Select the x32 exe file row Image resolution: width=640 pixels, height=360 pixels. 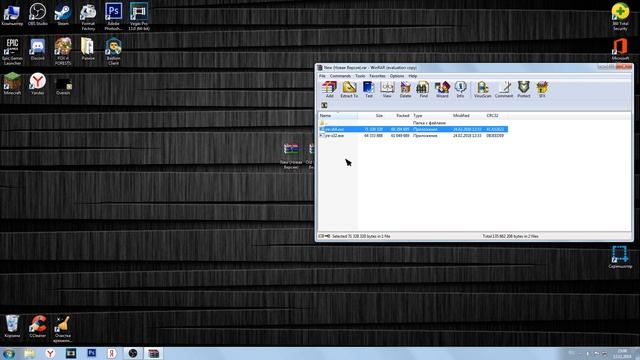[x=413, y=136]
